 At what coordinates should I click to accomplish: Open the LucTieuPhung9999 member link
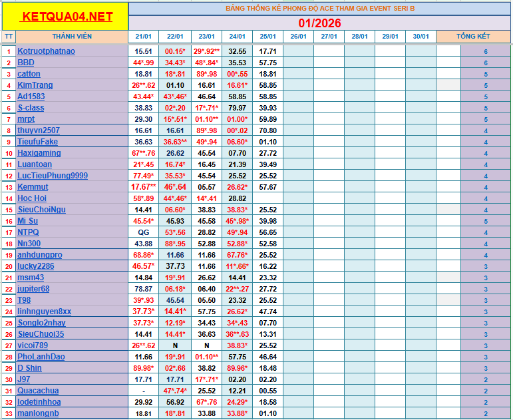point(53,176)
